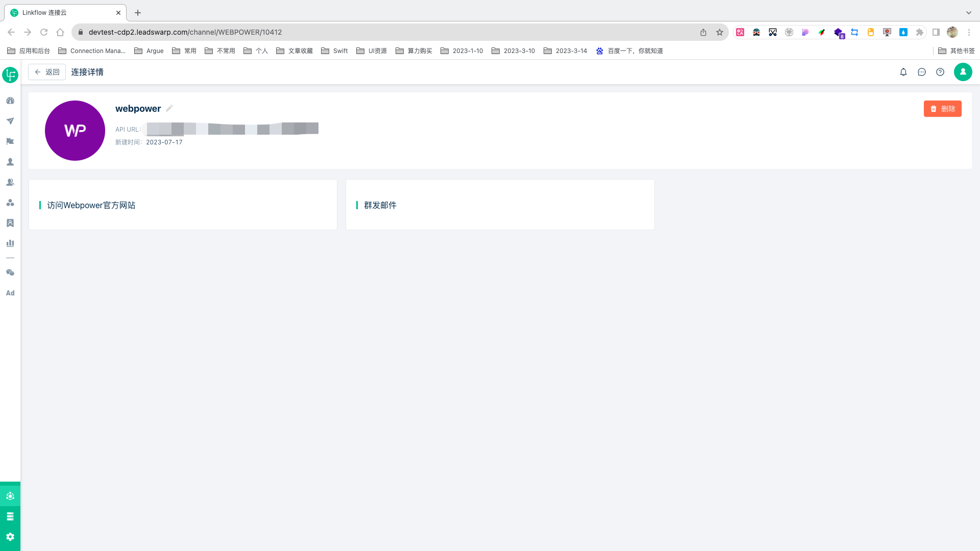Open the Ad section in sidebar
The width and height of the screenshot is (980, 551).
point(10,293)
